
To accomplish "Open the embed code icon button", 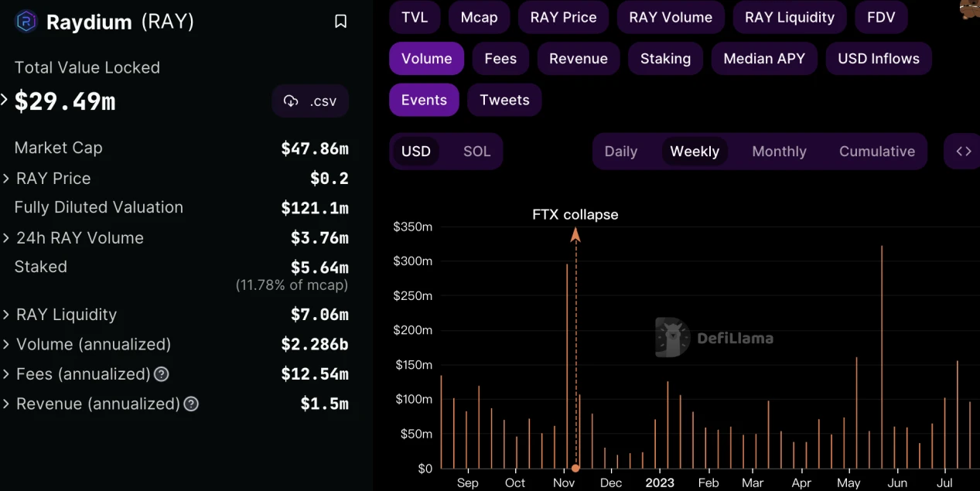I will pos(963,152).
